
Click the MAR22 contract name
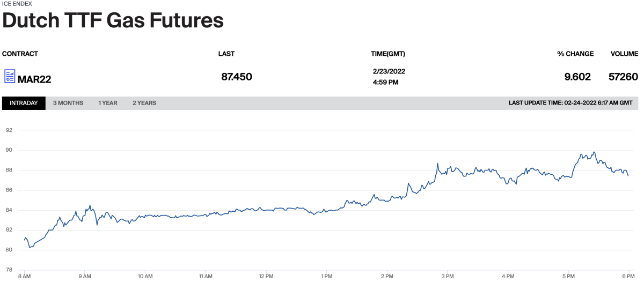(x=34, y=79)
